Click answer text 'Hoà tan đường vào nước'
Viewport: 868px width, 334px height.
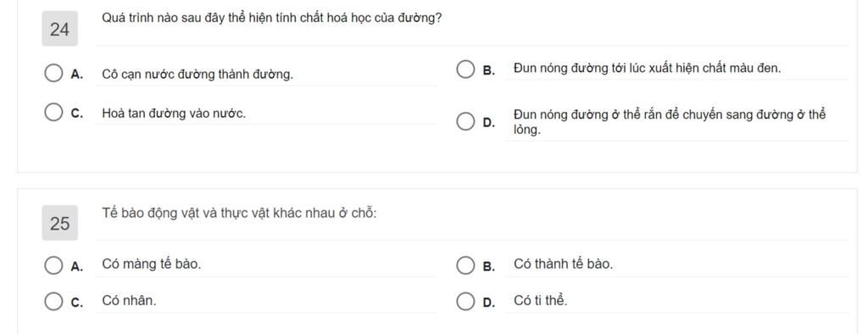[x=174, y=114]
